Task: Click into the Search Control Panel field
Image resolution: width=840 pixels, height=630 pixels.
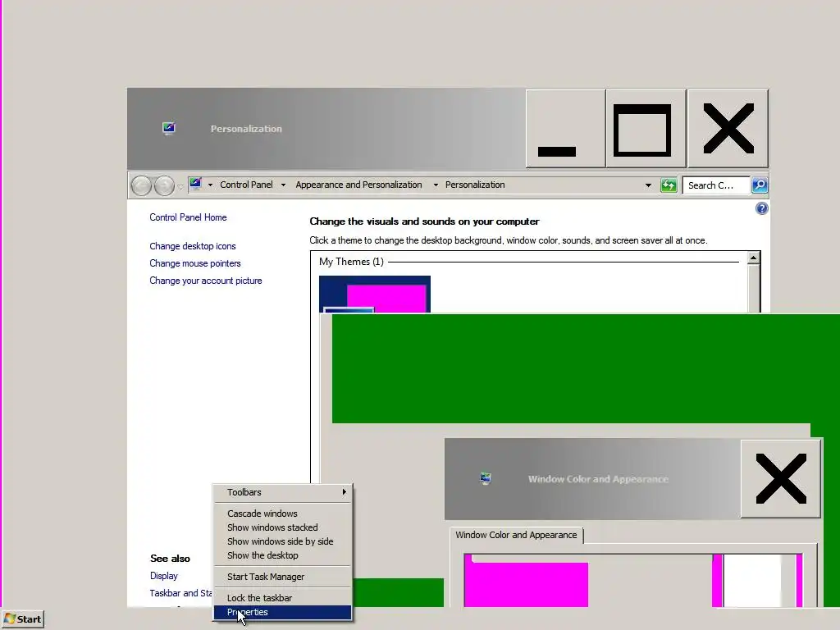Action: (715, 185)
